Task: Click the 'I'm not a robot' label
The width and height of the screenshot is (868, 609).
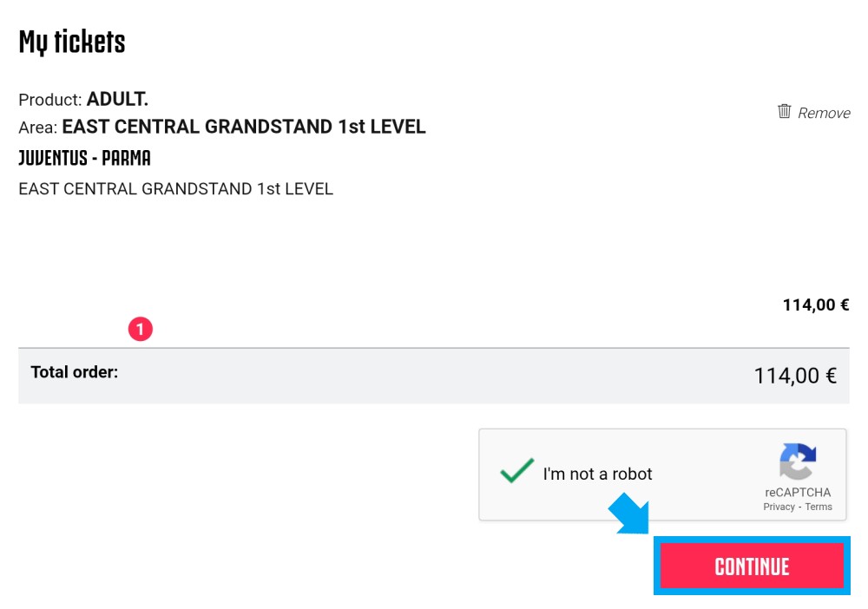Action: [x=597, y=474]
